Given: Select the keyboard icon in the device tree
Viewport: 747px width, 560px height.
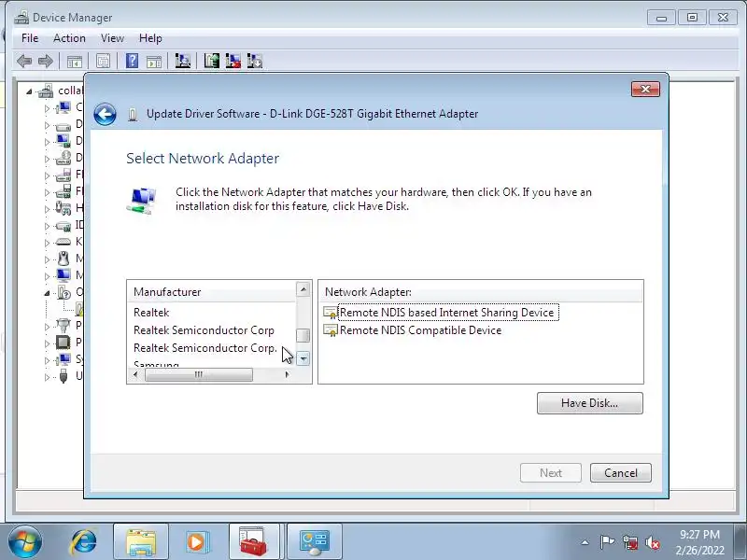Looking at the screenshot, I should [x=63, y=242].
